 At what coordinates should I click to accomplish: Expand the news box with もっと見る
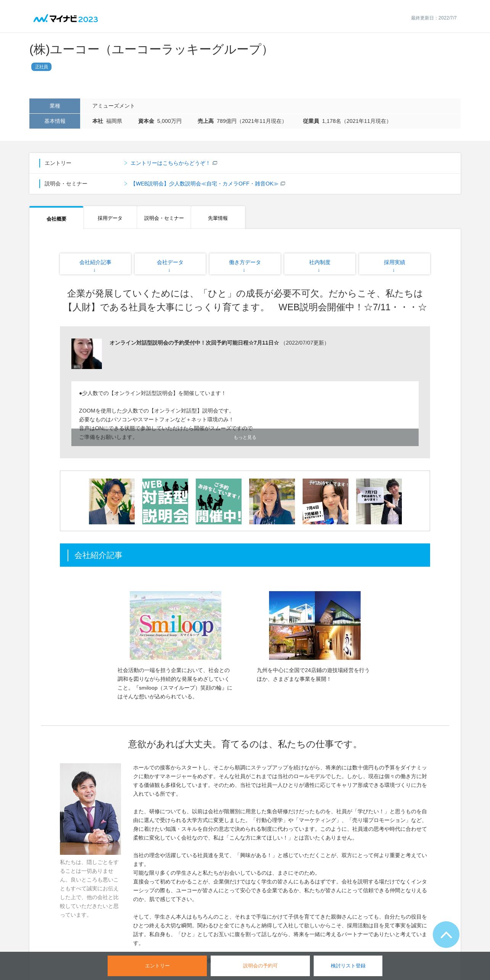[x=245, y=437]
